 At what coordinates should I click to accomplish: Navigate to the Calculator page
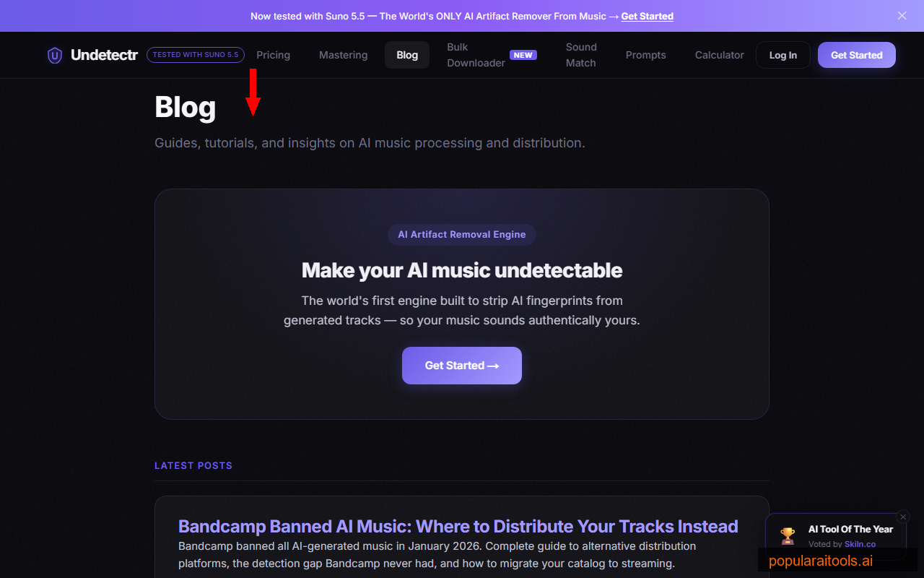719,55
